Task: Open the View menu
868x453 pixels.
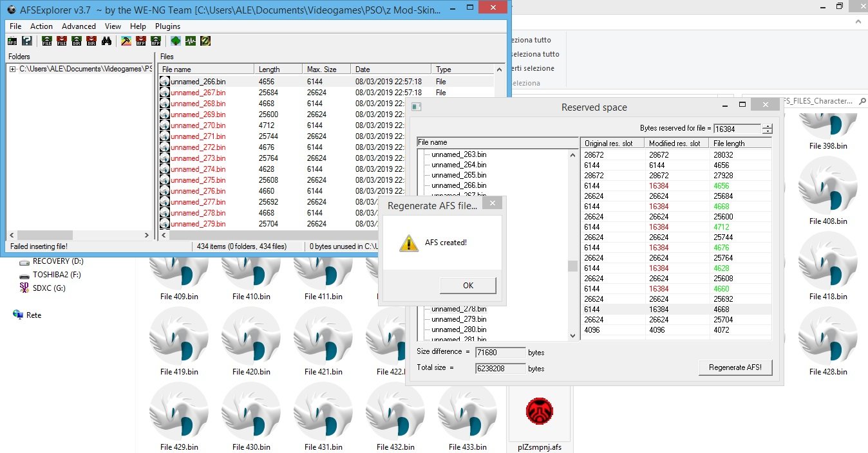Action: tap(113, 26)
